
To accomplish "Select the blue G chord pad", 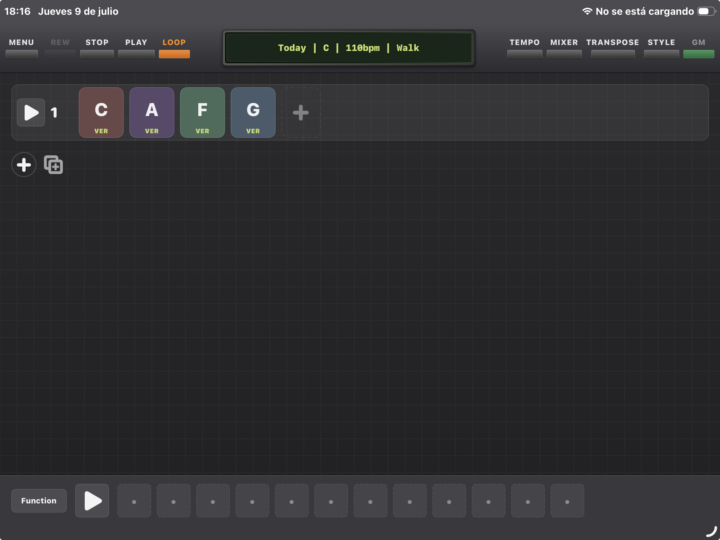I will pos(253,112).
